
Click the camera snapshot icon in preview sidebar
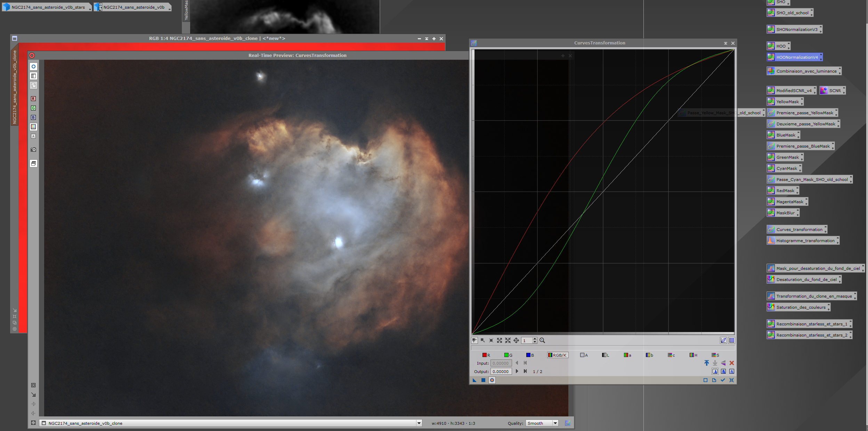[33, 150]
